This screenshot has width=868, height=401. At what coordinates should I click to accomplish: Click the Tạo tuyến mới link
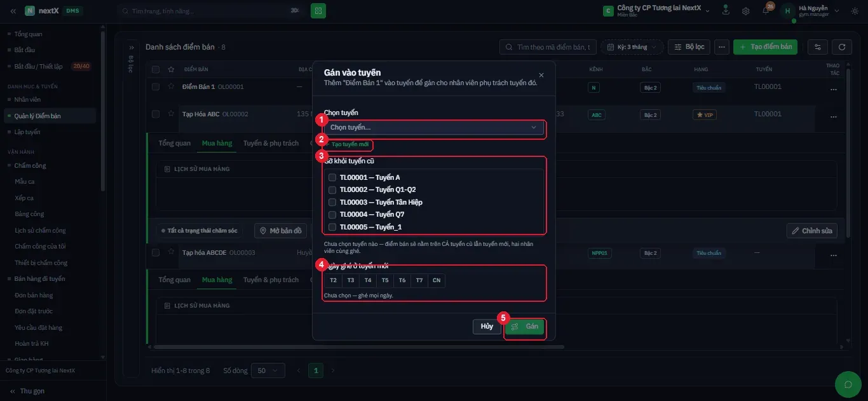click(x=346, y=144)
